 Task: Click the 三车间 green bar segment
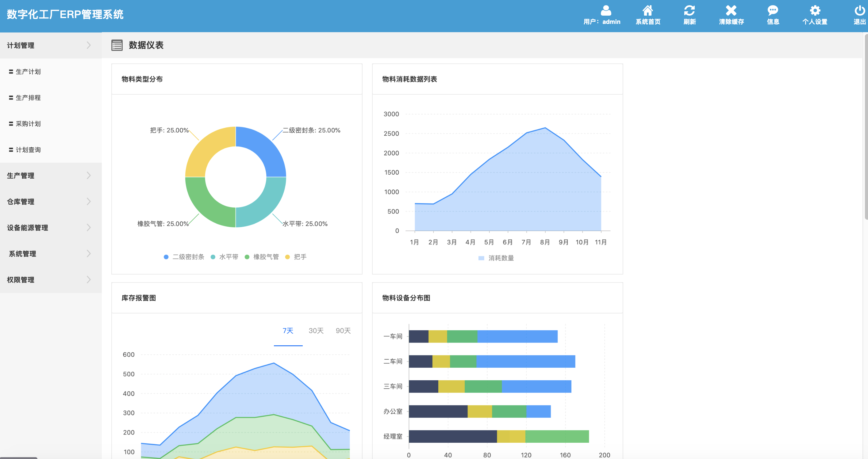483,386
